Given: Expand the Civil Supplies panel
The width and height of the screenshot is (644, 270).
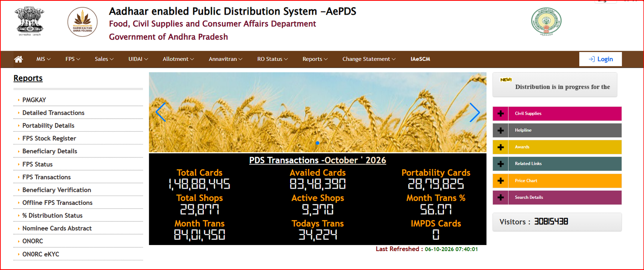Looking at the screenshot, I should 557,113.
